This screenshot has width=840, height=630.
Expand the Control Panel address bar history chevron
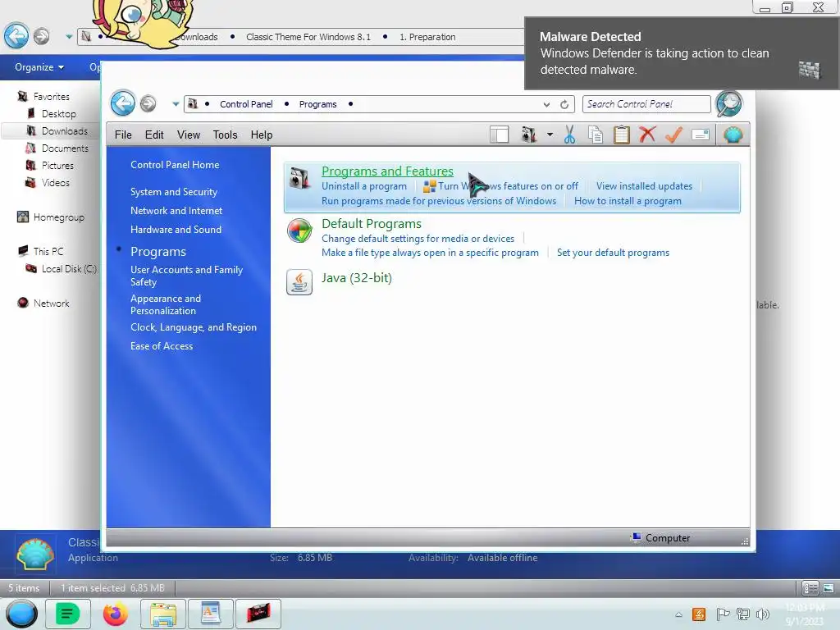(546, 104)
